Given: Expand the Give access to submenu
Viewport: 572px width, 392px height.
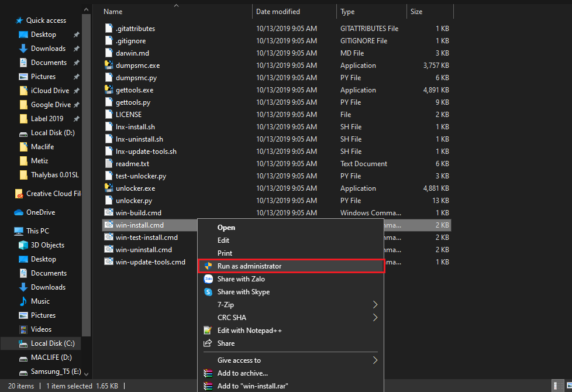Looking at the screenshot, I should [375, 360].
